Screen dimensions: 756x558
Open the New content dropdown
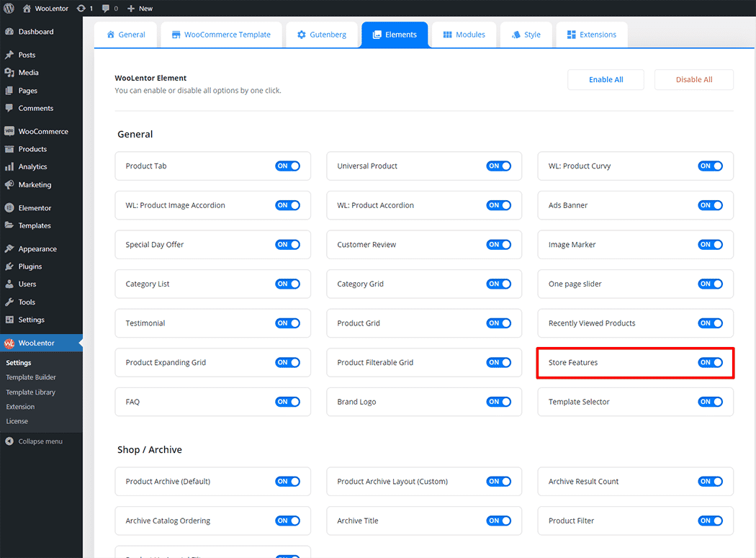click(x=140, y=9)
